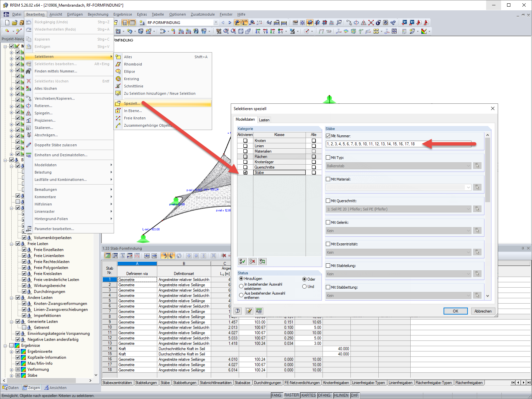Image resolution: width=532 pixels, height=399 pixels.
Task: Enable the Knoten category checkbox
Action: [245, 141]
